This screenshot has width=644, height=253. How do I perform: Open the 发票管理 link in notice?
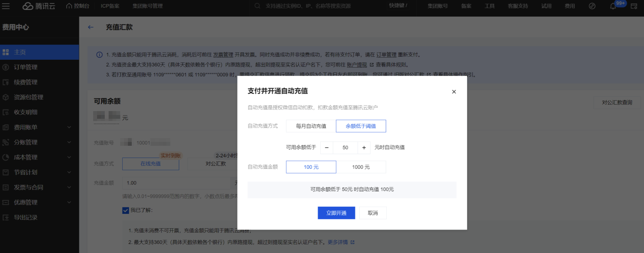[223, 55]
